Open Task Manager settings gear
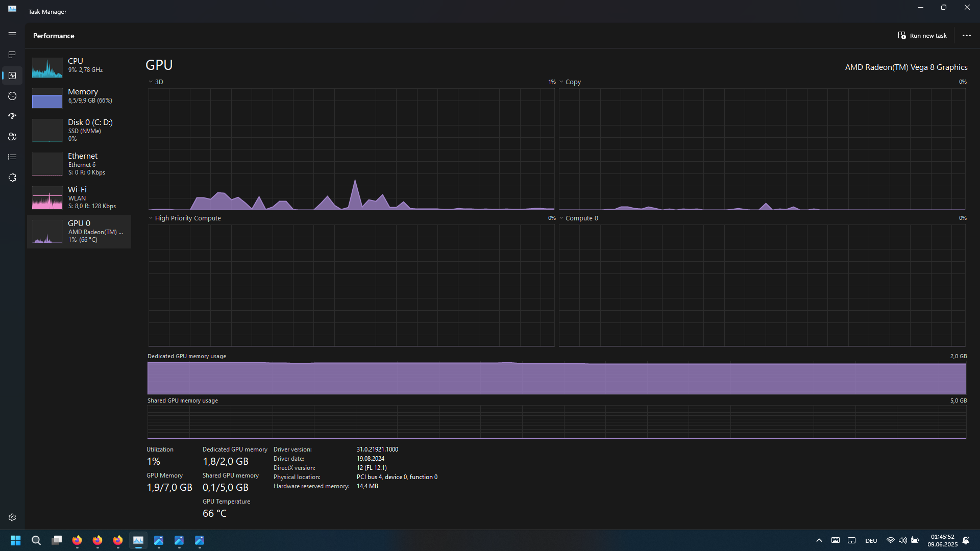This screenshot has height=551, width=980. (x=12, y=517)
